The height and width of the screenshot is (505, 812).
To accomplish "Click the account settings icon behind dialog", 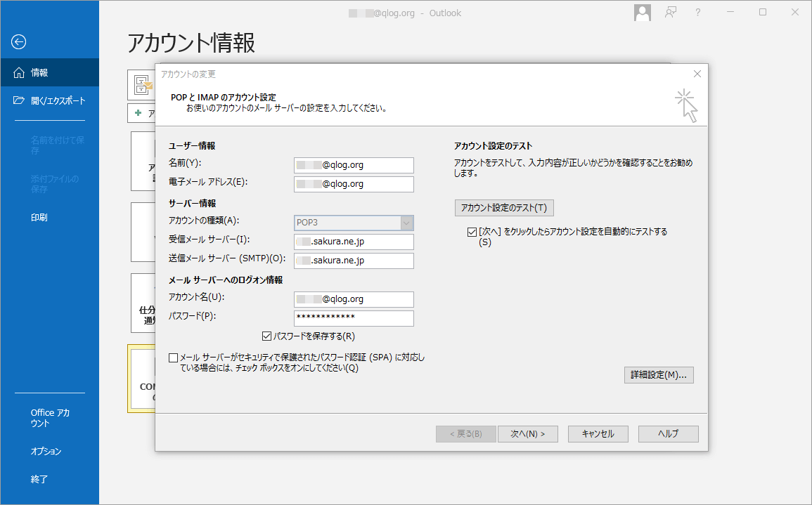I will 142,84.
